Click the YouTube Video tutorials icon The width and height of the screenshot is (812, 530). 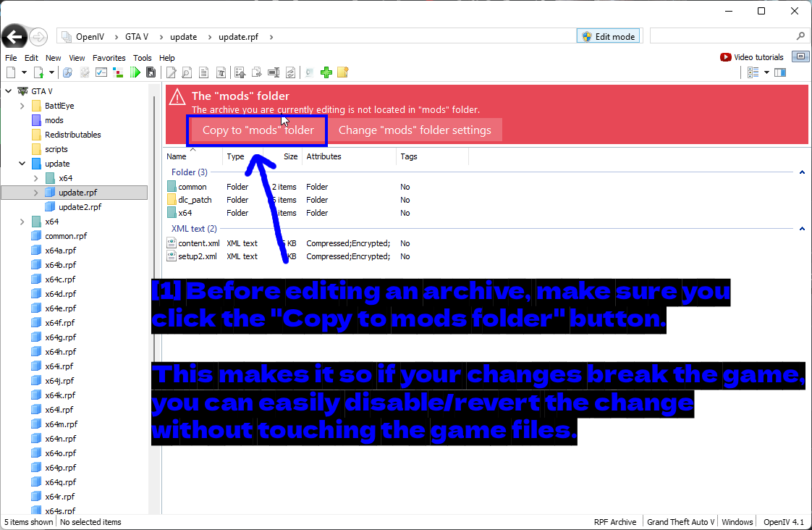click(726, 57)
